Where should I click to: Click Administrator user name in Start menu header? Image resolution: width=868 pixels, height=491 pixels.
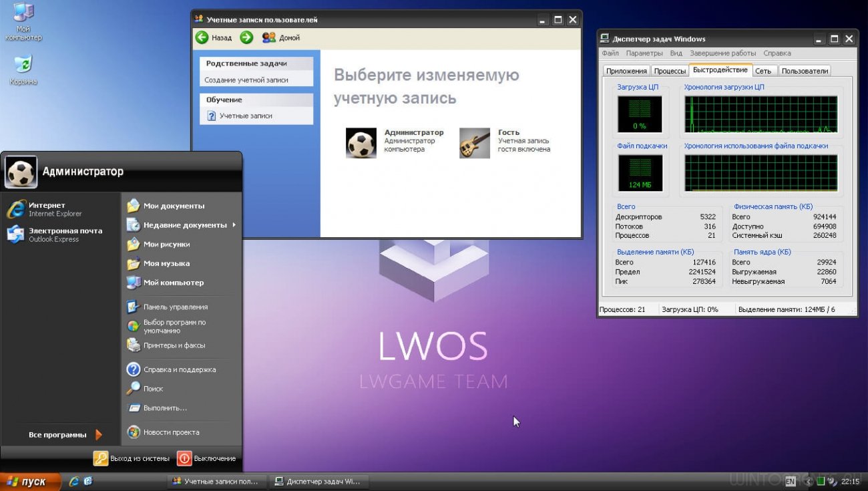tap(83, 172)
